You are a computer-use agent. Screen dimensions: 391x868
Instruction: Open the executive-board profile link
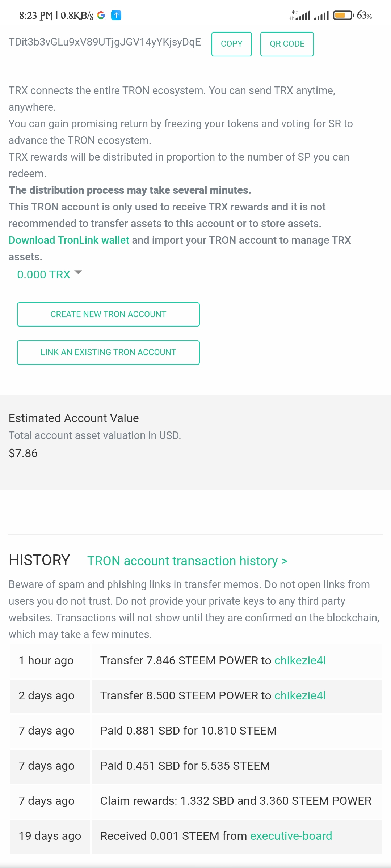click(x=291, y=836)
